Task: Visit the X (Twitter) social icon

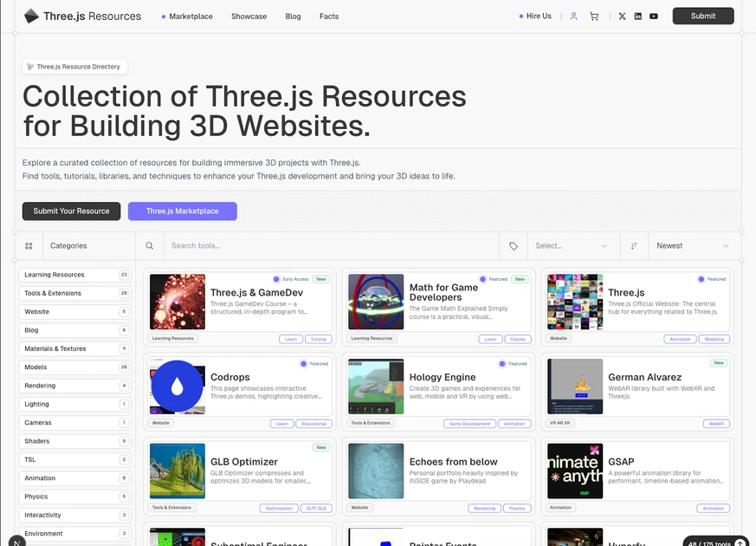Action: click(x=623, y=16)
